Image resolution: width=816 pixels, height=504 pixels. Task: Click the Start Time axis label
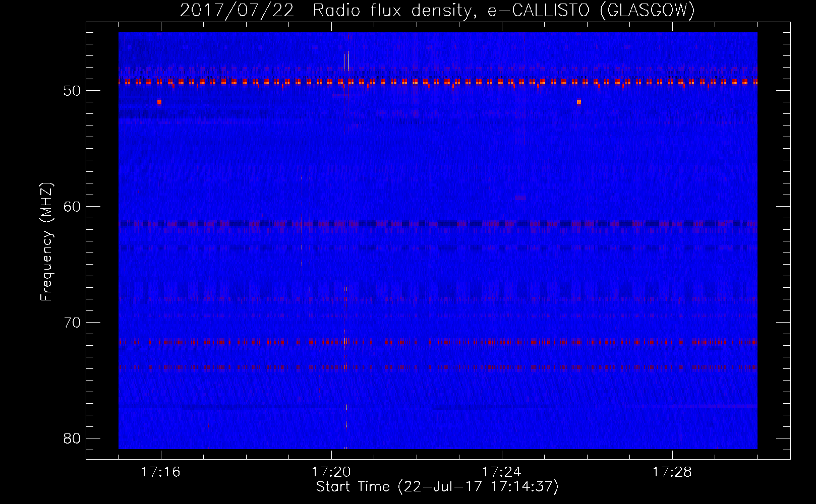(x=437, y=487)
